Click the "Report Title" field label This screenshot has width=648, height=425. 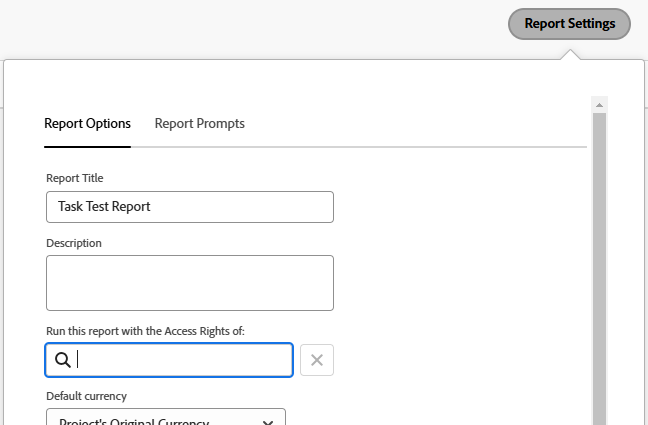tap(75, 178)
